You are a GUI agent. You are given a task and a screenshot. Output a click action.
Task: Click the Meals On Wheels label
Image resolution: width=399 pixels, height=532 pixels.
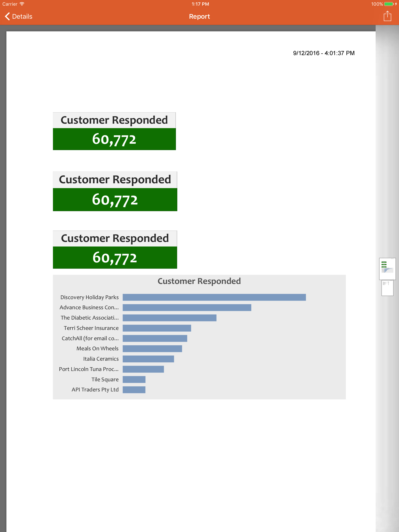(97, 349)
